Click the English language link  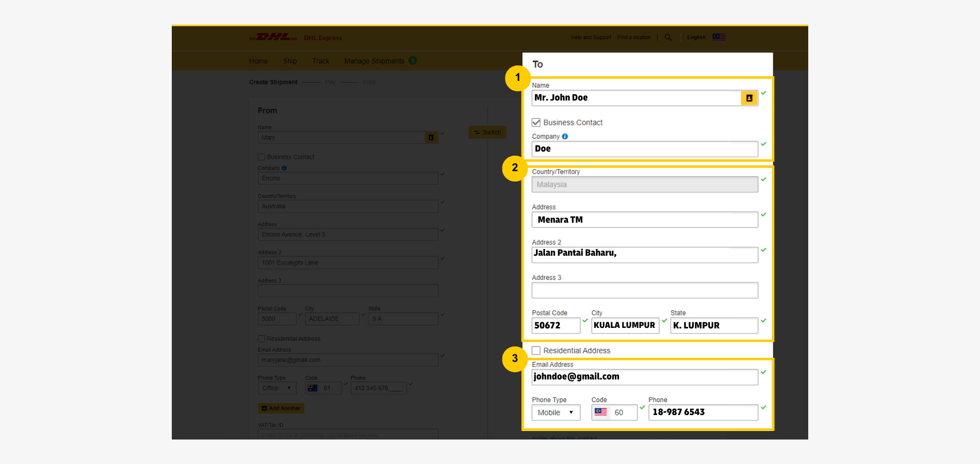696,37
